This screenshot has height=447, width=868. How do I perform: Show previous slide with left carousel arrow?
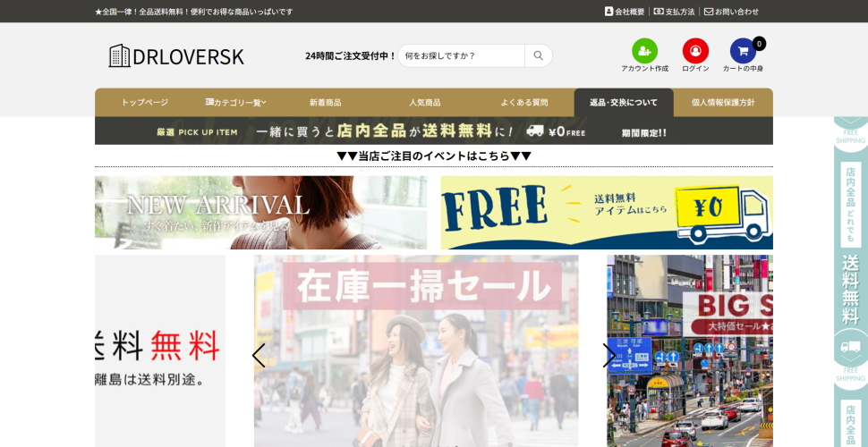[259, 355]
